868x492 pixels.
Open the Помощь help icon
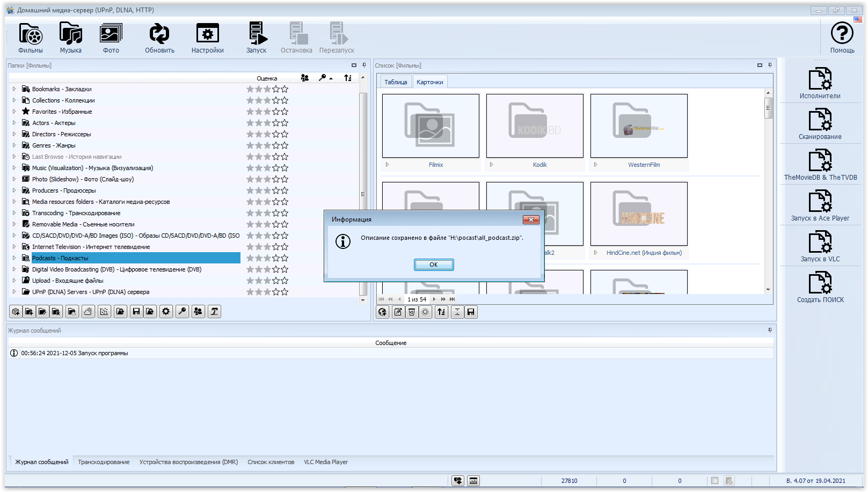click(842, 38)
